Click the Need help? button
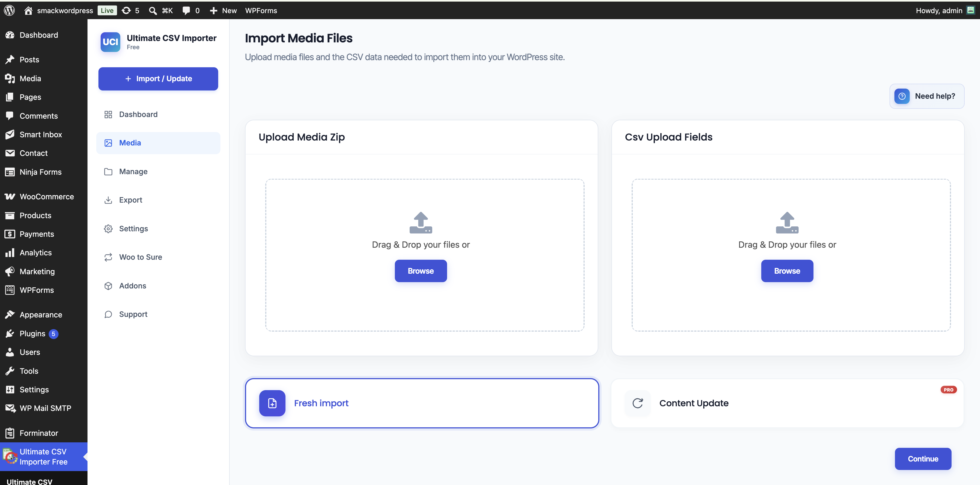 point(927,96)
